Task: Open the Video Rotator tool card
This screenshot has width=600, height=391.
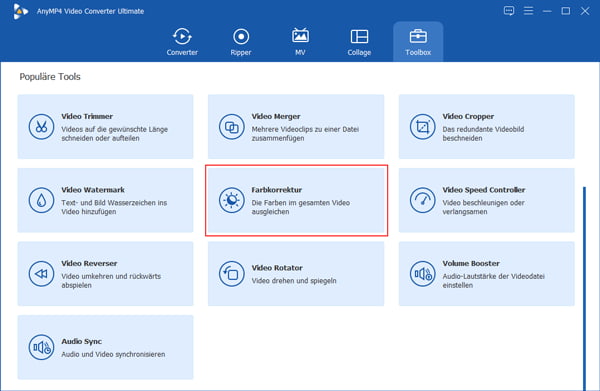Action: tap(296, 274)
